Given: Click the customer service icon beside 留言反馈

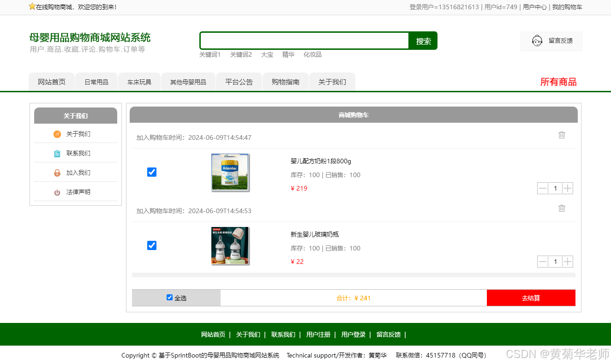Looking at the screenshot, I should [x=537, y=41].
